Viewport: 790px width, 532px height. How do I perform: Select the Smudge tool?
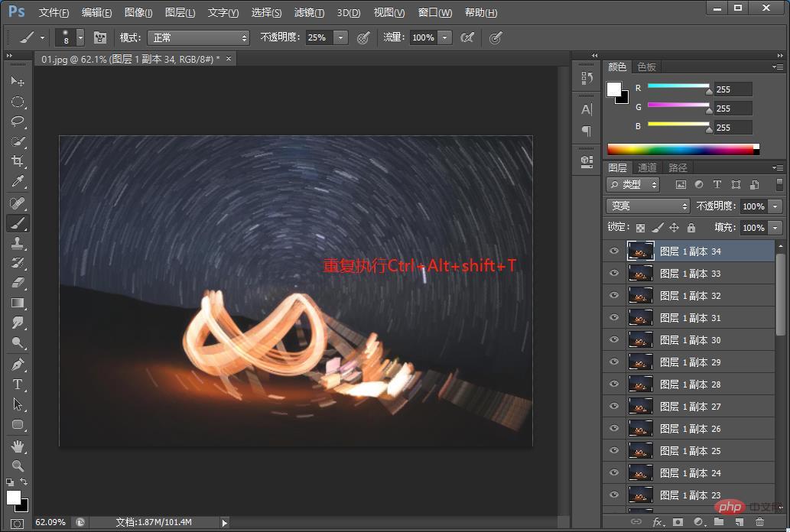(18, 323)
